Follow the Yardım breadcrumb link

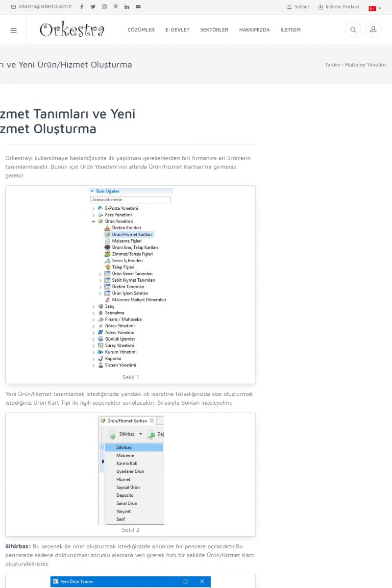tap(332, 65)
